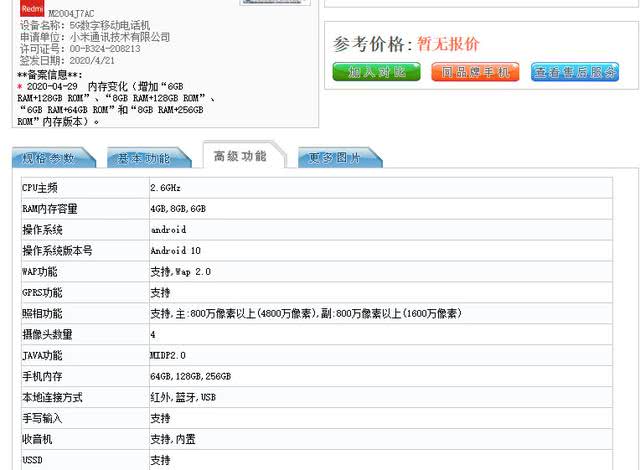Screen dimensions: 640x470
Task: Select the 暂无报价 price text
Action: pos(448,44)
